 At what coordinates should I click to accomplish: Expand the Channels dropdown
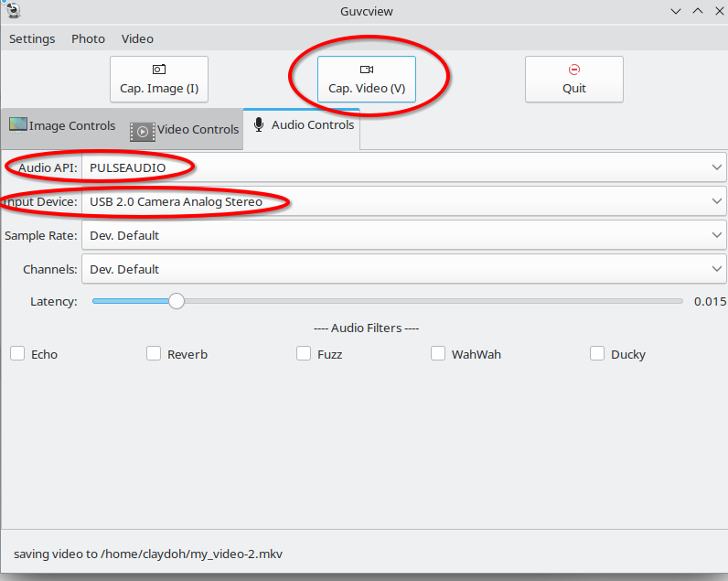coord(402,269)
